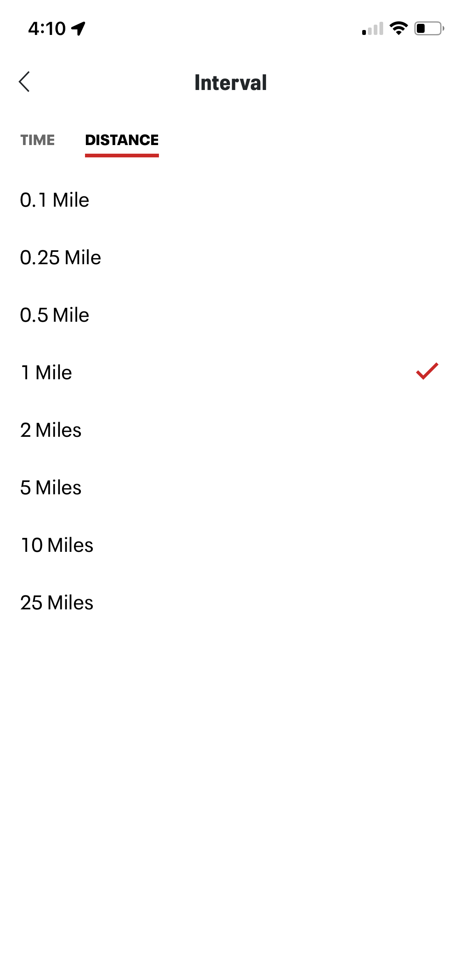
Task: Tap the empty area below 25 Miles
Action: pyautogui.click(x=231, y=781)
